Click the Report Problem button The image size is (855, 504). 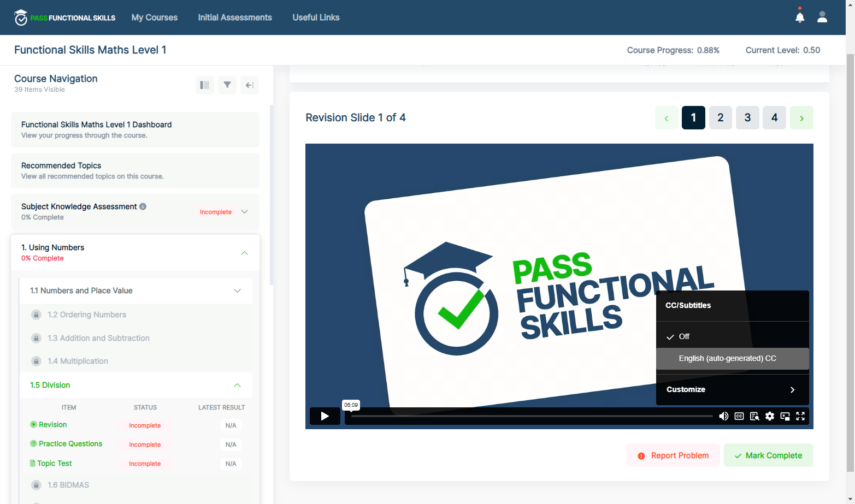pos(674,455)
